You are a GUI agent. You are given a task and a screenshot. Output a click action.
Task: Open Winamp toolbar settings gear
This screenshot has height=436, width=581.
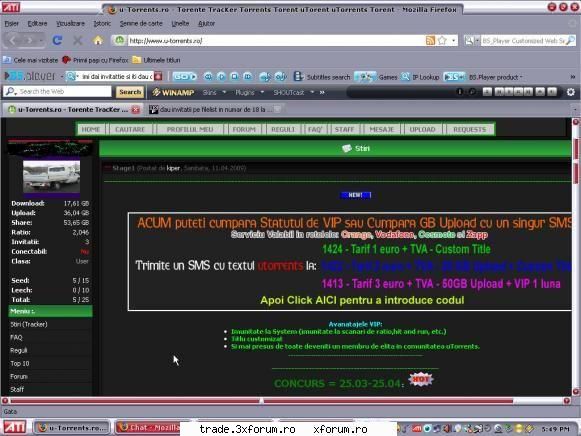click(x=571, y=92)
